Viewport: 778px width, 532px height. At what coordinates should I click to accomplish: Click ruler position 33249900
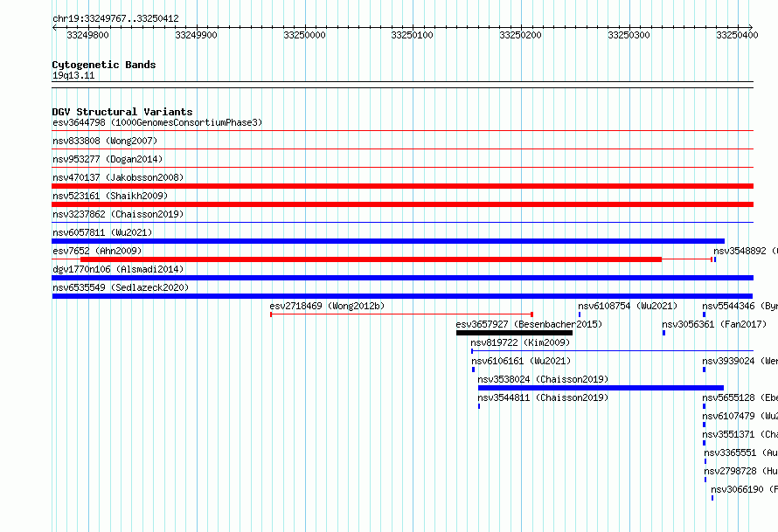pos(197,35)
